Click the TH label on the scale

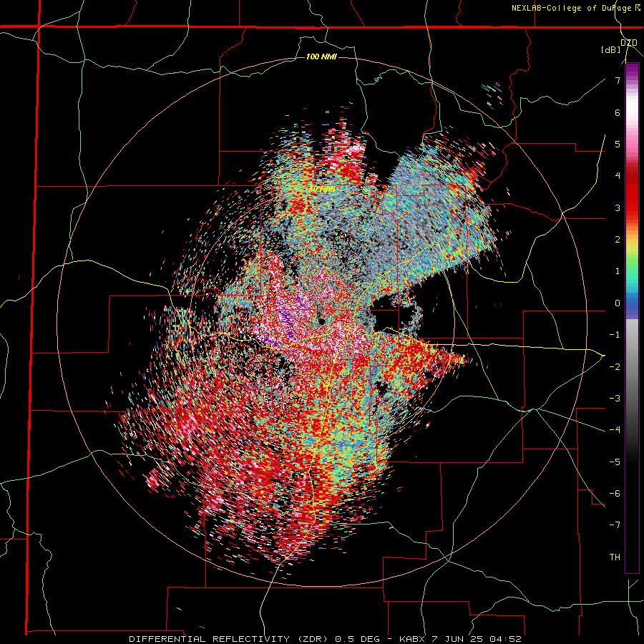coord(615,557)
